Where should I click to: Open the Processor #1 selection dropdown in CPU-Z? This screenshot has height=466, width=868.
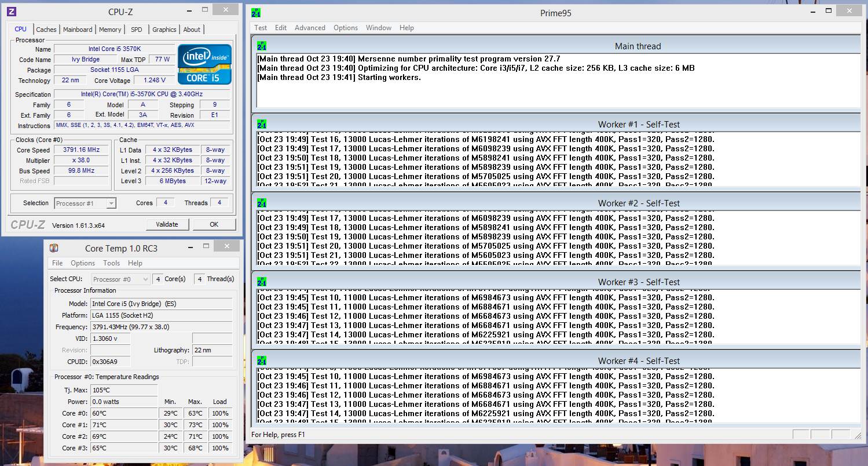click(x=85, y=203)
